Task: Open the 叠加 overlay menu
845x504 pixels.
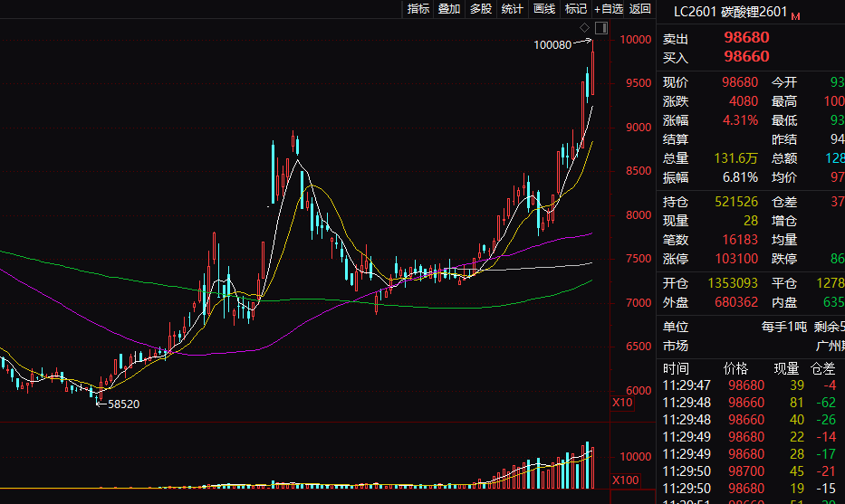Action: (449, 9)
